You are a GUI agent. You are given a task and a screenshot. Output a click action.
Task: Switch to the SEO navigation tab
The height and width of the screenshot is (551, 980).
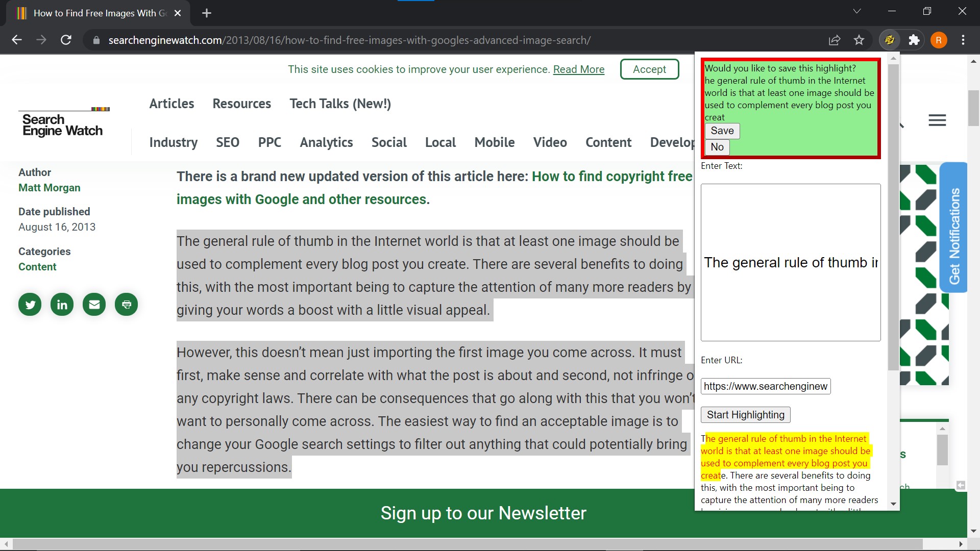pyautogui.click(x=228, y=142)
